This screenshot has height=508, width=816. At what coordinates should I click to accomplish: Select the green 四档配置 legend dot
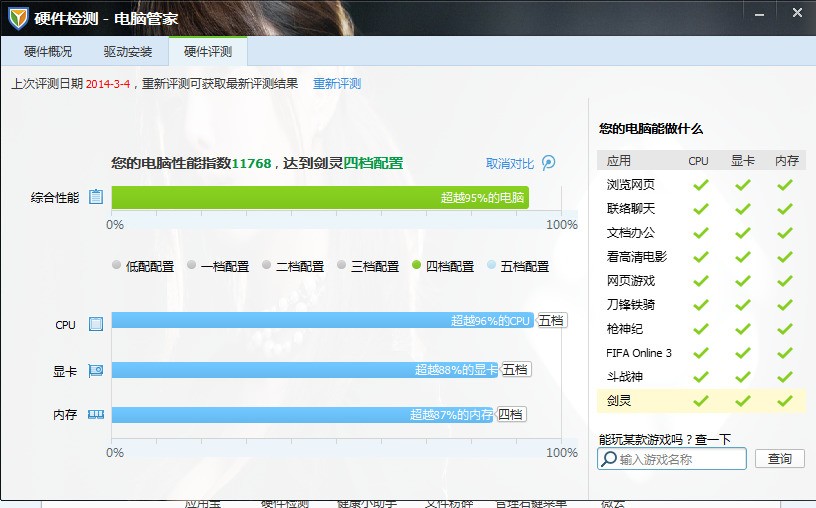click(x=416, y=264)
